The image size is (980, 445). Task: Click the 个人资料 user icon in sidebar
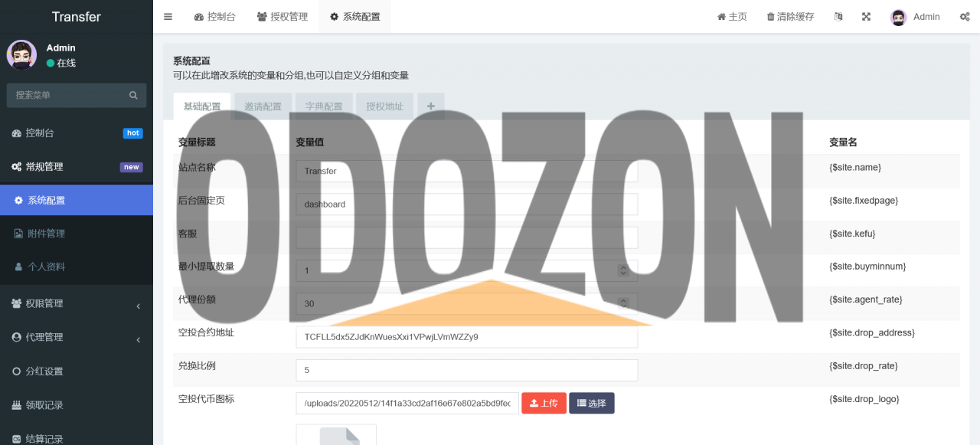pos(18,267)
